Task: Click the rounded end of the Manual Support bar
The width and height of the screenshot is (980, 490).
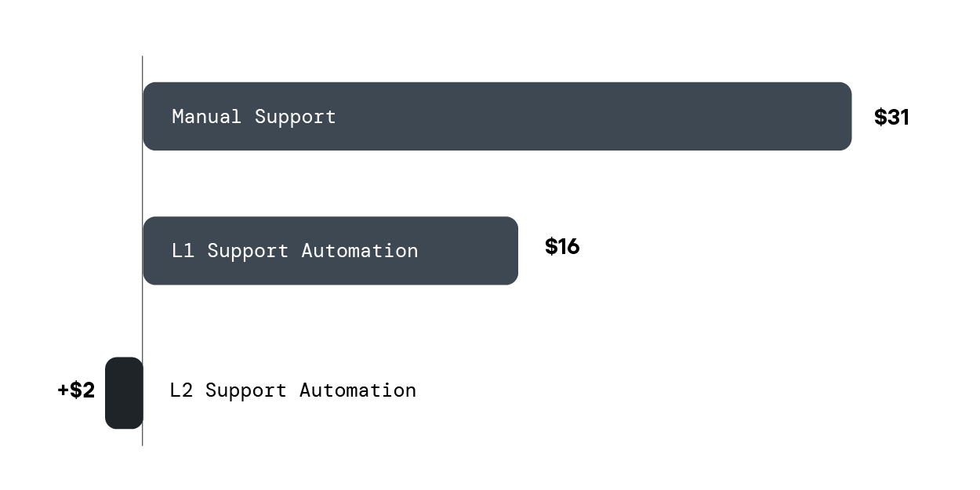Action: 843,116
